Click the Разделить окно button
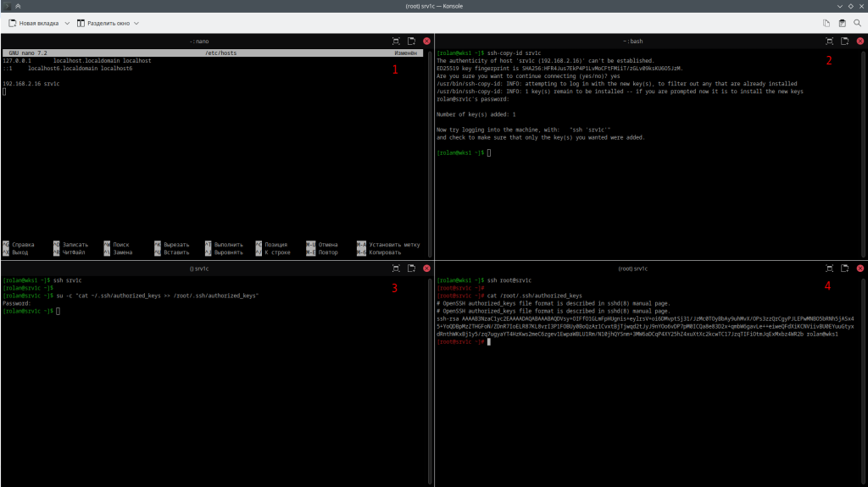 [103, 23]
